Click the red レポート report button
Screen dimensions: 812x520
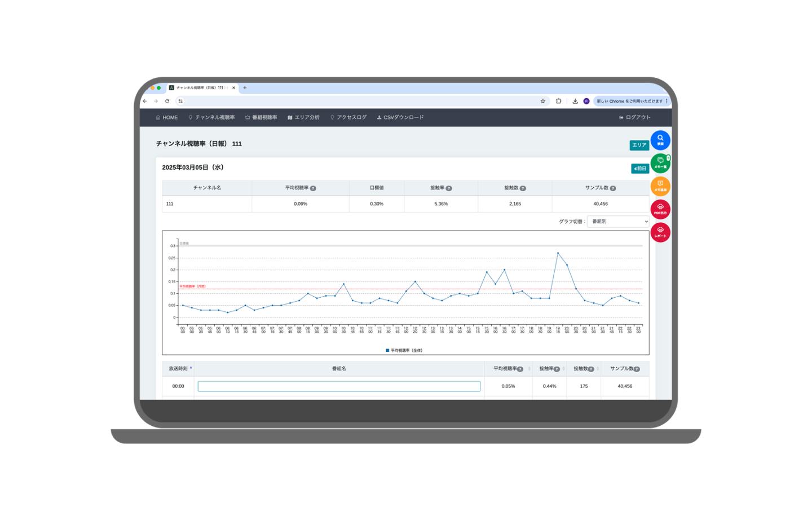pos(660,232)
